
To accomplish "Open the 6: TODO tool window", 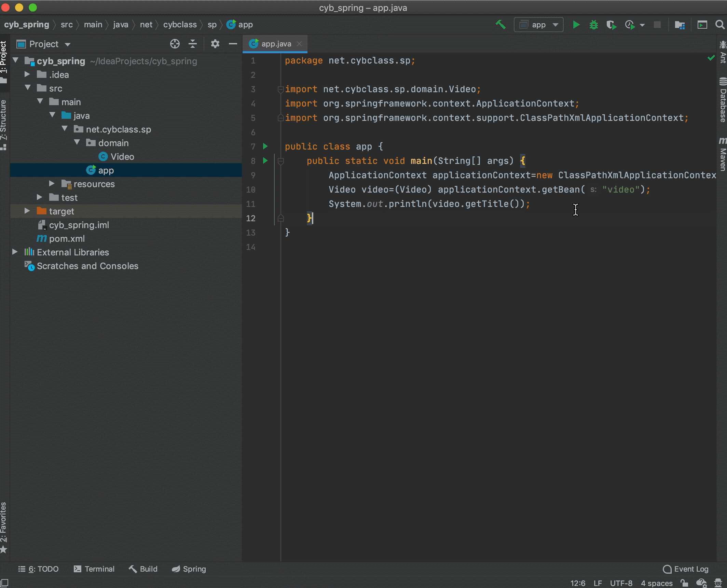I will (38, 569).
